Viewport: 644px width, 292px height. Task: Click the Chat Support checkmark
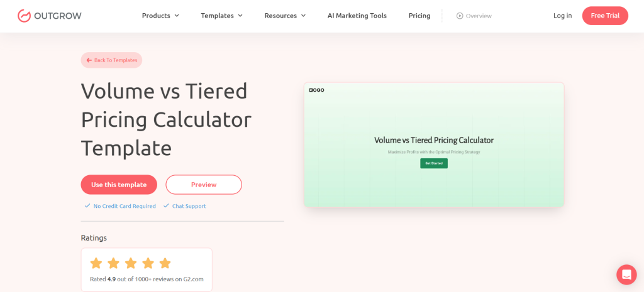coord(166,206)
